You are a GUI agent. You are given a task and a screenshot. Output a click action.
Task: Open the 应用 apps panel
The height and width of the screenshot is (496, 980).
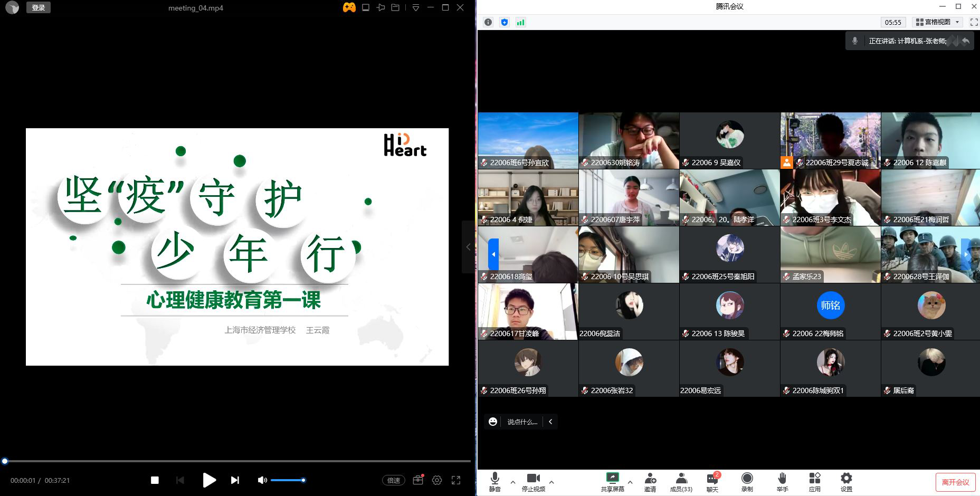click(814, 481)
